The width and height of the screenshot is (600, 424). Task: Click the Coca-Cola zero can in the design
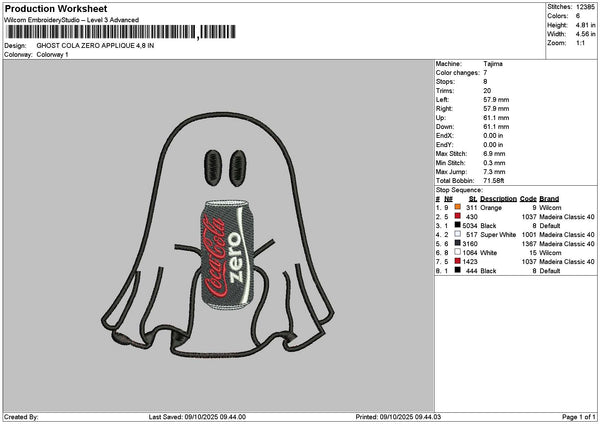(x=227, y=254)
